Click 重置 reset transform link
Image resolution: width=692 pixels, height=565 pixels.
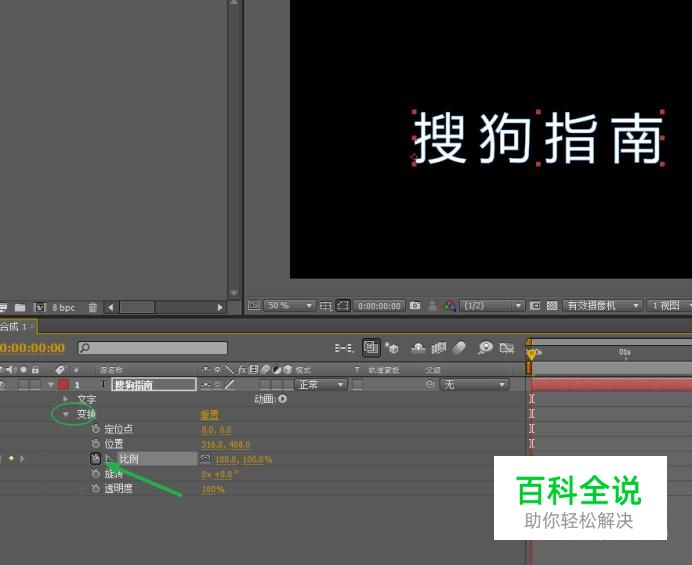[210, 415]
